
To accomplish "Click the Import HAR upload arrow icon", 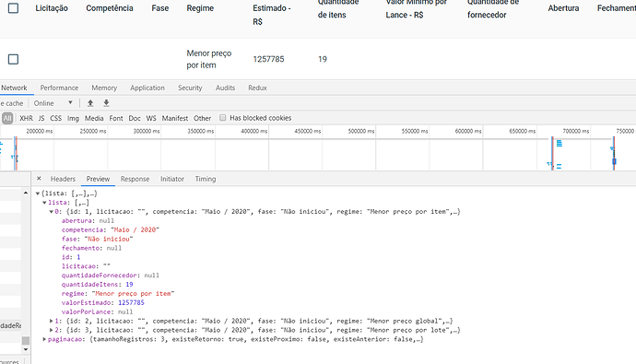I will click(x=90, y=103).
